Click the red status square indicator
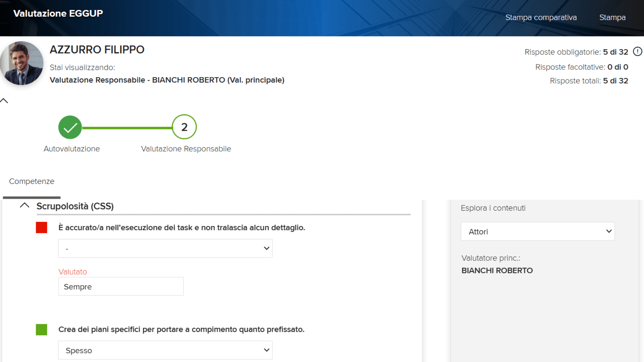 [42, 228]
